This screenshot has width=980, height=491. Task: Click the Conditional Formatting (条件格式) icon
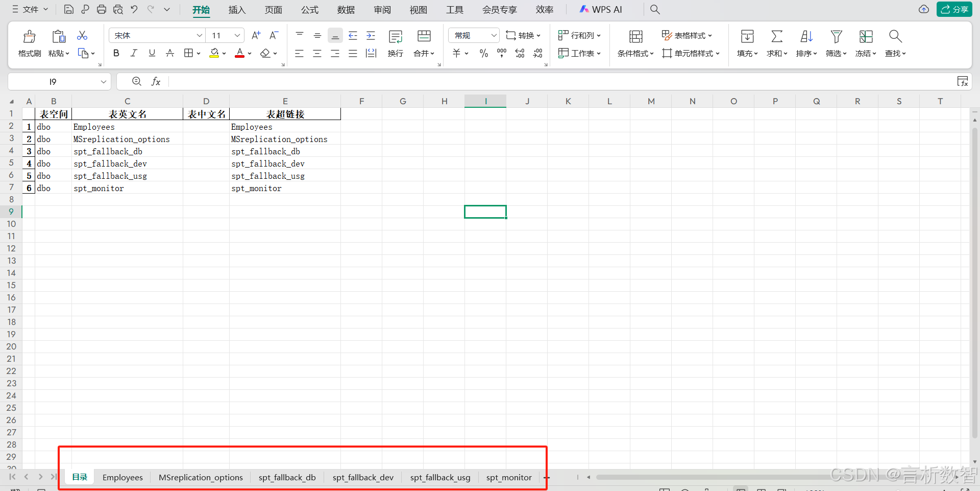pos(635,36)
